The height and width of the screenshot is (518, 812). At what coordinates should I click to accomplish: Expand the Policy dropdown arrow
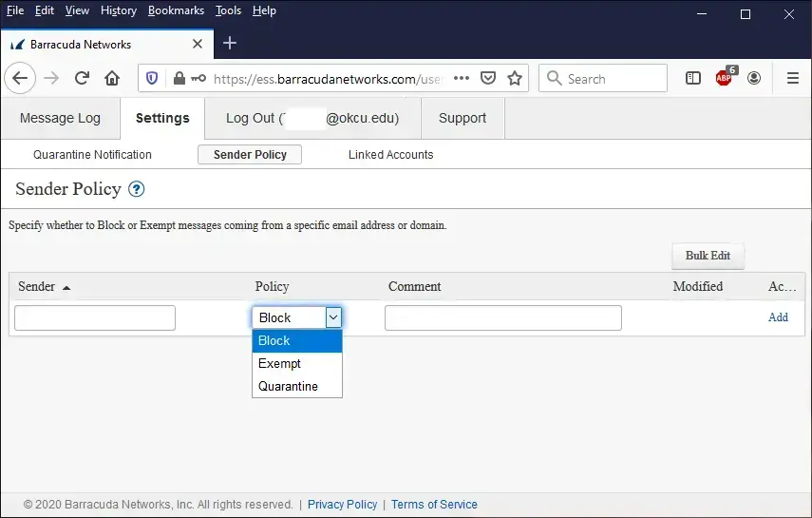(x=333, y=317)
